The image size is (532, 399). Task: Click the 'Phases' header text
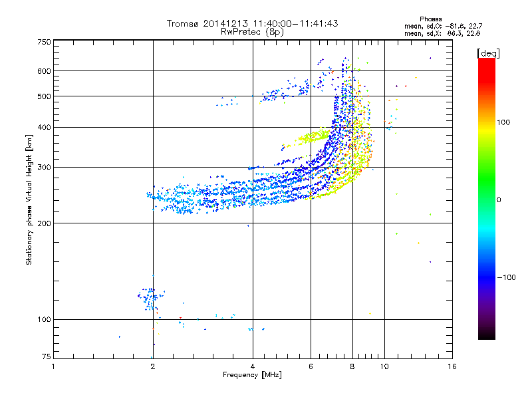[430, 19]
